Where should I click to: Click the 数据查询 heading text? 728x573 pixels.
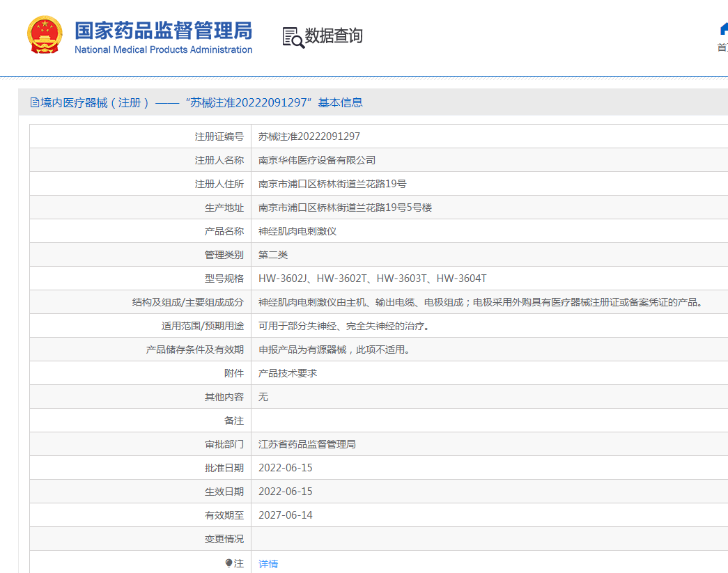point(334,36)
